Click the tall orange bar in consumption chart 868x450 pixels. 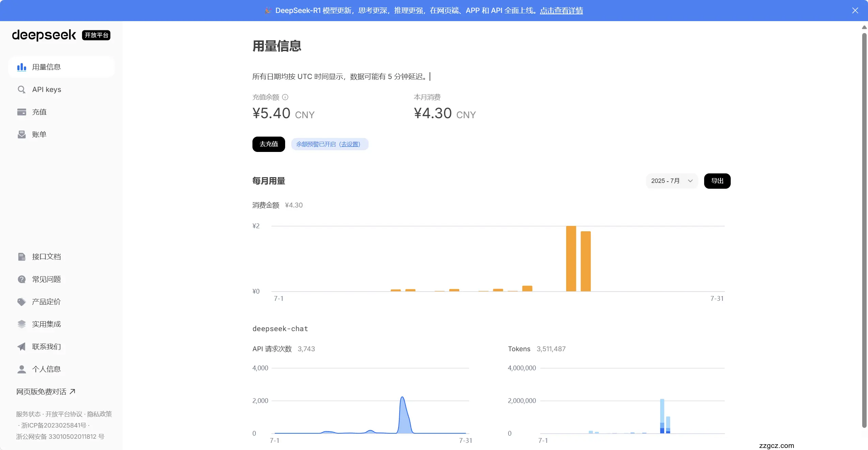click(572, 259)
